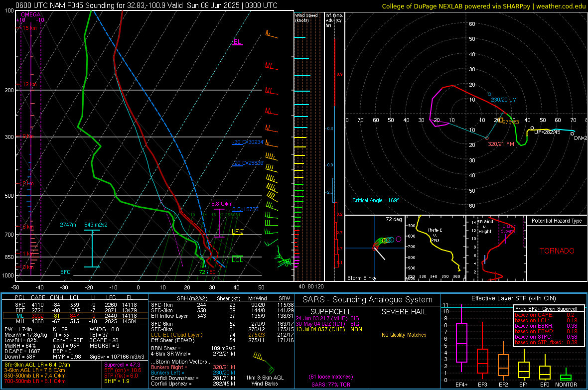The height and width of the screenshot is (390, 588).
Task: Click the SUPERCELL column header
Action: click(x=331, y=312)
